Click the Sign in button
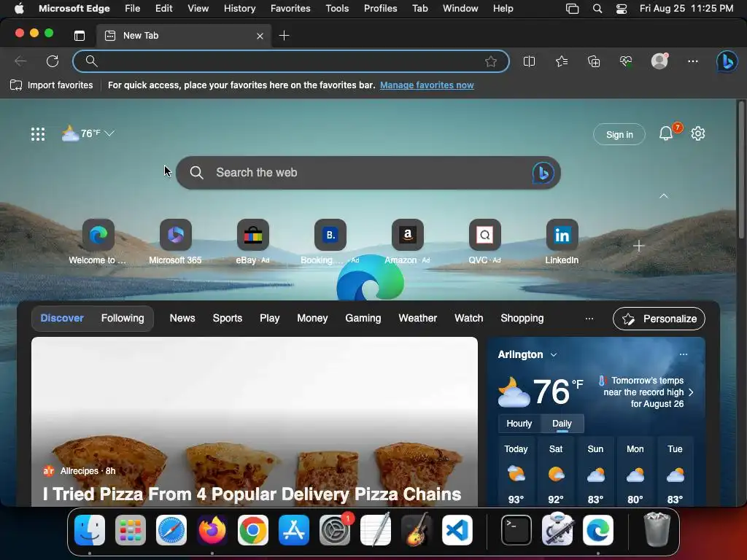 619,134
